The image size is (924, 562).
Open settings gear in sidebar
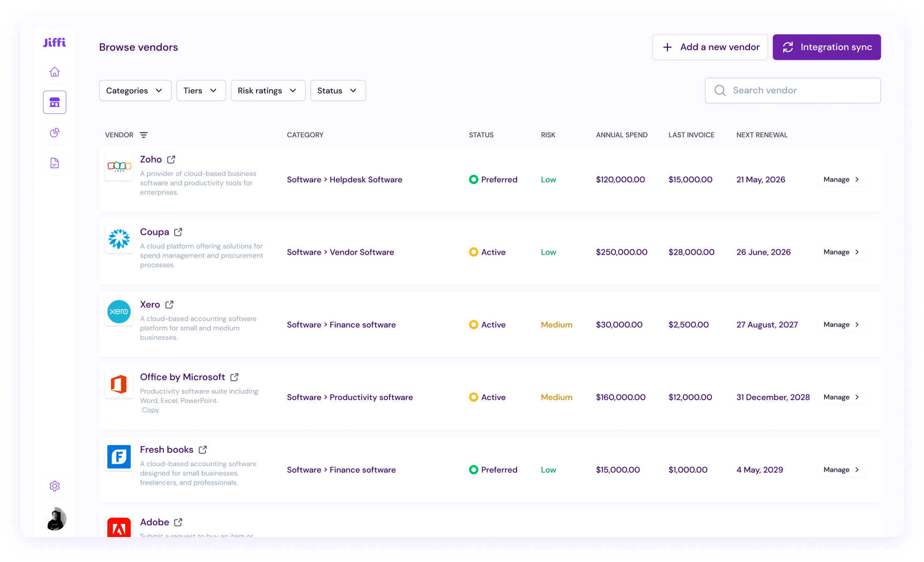click(x=55, y=486)
